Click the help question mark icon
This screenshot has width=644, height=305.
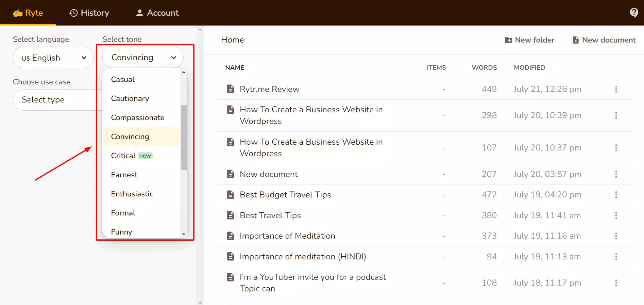[633, 13]
